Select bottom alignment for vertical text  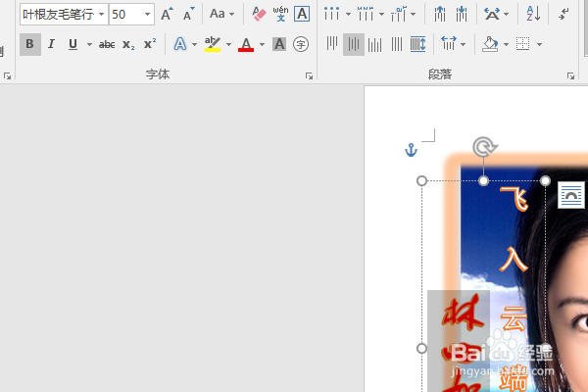tap(375, 44)
